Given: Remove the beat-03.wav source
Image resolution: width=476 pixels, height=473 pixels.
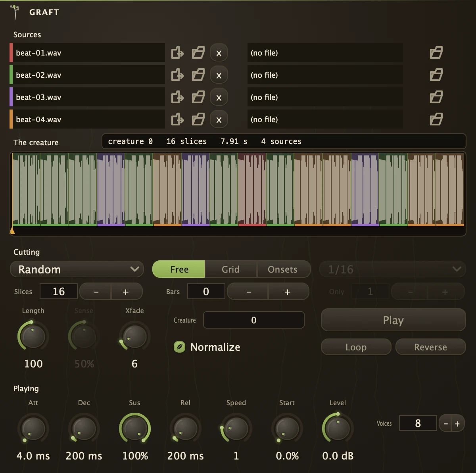Looking at the screenshot, I should (x=219, y=97).
